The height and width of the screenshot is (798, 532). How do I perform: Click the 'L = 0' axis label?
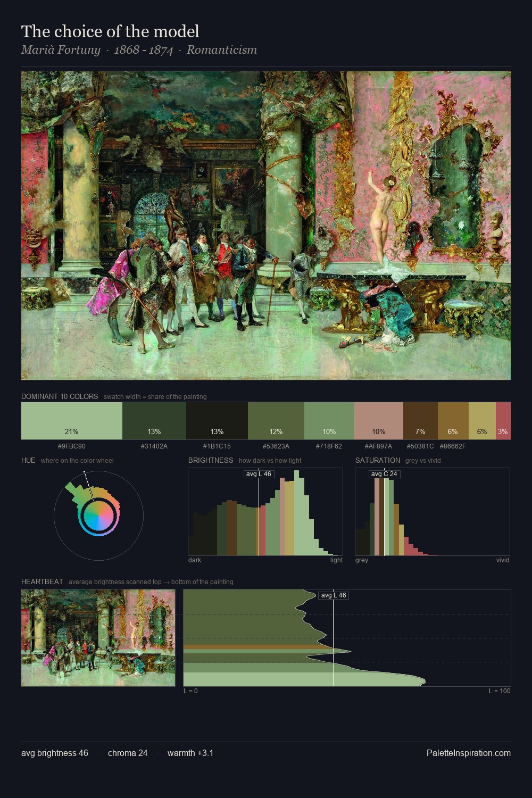(190, 691)
